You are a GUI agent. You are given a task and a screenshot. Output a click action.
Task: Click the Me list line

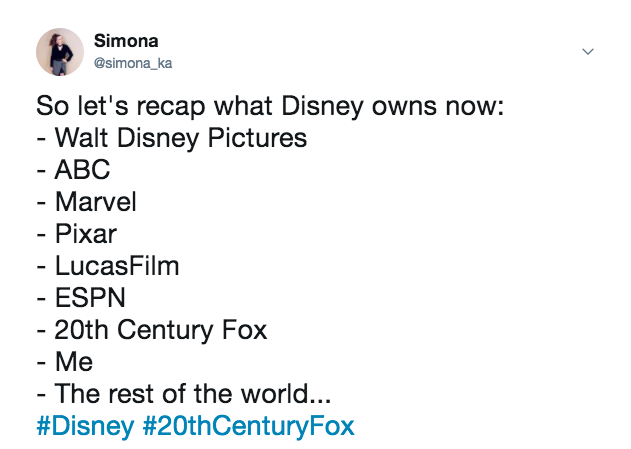tap(65, 362)
